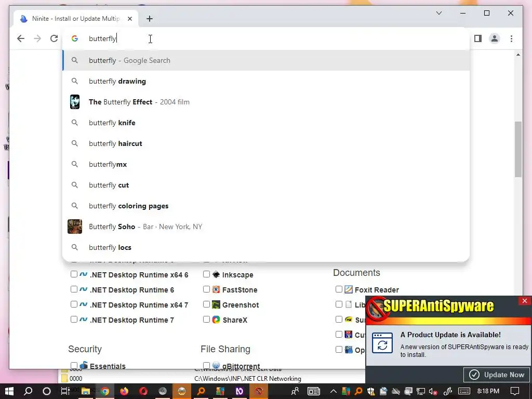
Task: Click the page scroll-up arrow
Action: pyautogui.click(x=518, y=55)
